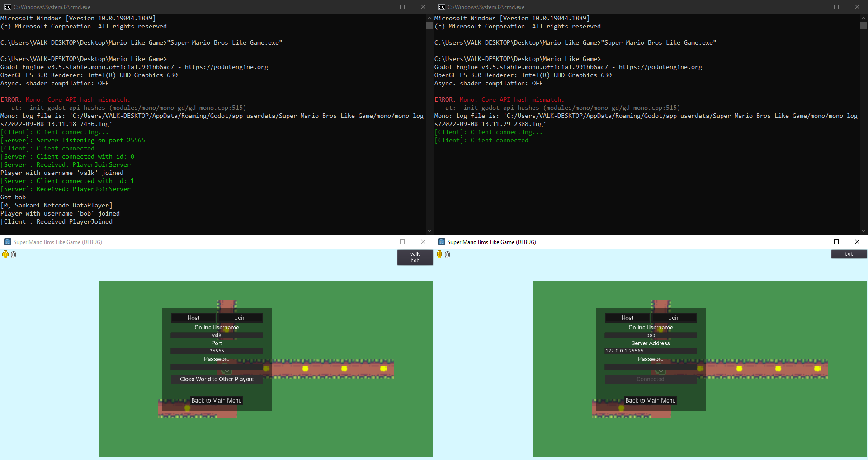
Task: Click the grayed-out Connected button in bob's menu
Action: pos(650,379)
